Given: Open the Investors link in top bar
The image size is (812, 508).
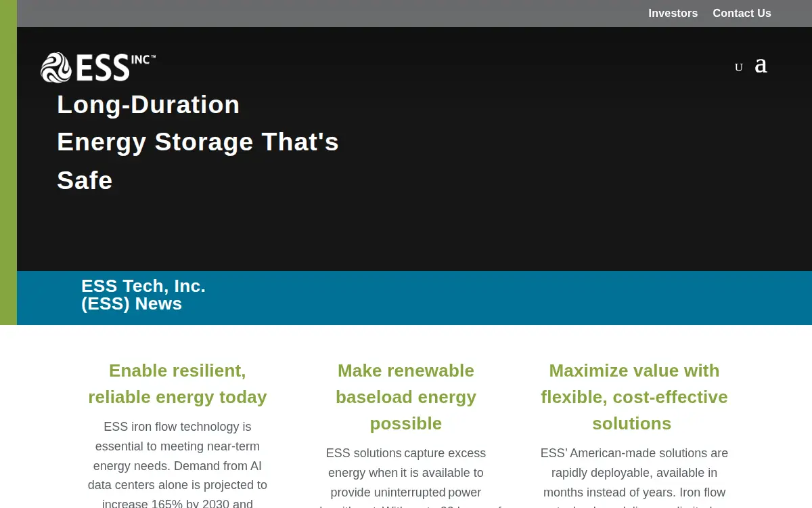Looking at the screenshot, I should tap(673, 14).
